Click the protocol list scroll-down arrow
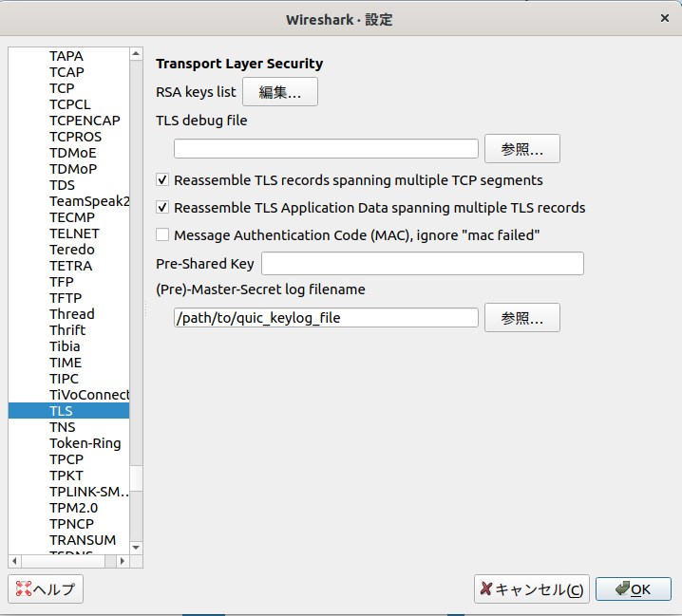This screenshot has width=682, height=616. [136, 548]
